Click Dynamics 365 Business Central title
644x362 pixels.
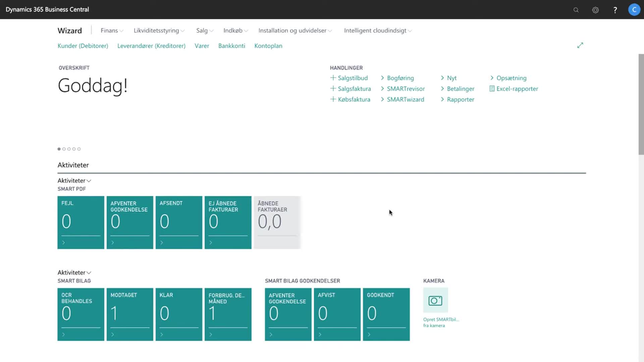pos(47,9)
